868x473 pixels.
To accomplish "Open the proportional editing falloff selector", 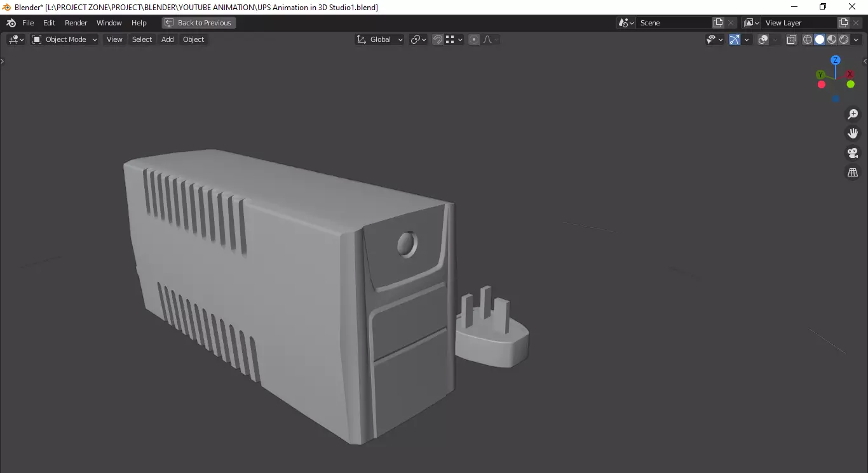I will [490, 39].
